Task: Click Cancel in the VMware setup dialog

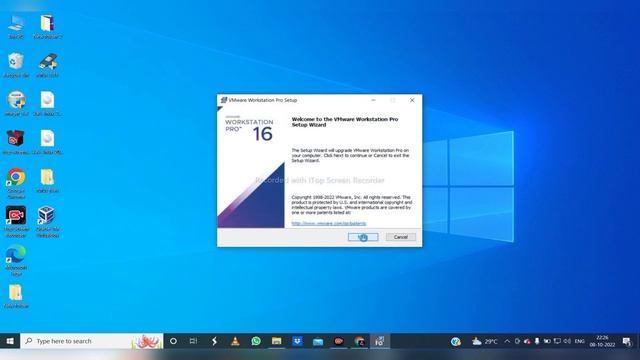Action: [400, 237]
